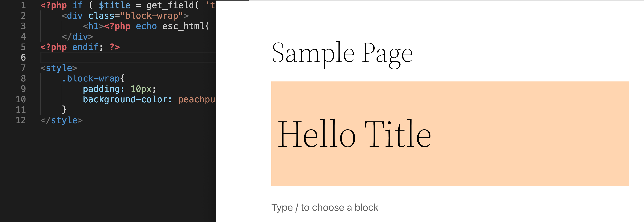Image resolution: width=644 pixels, height=222 pixels.
Task: Click line number 12 in the gutter
Action: tap(21, 120)
